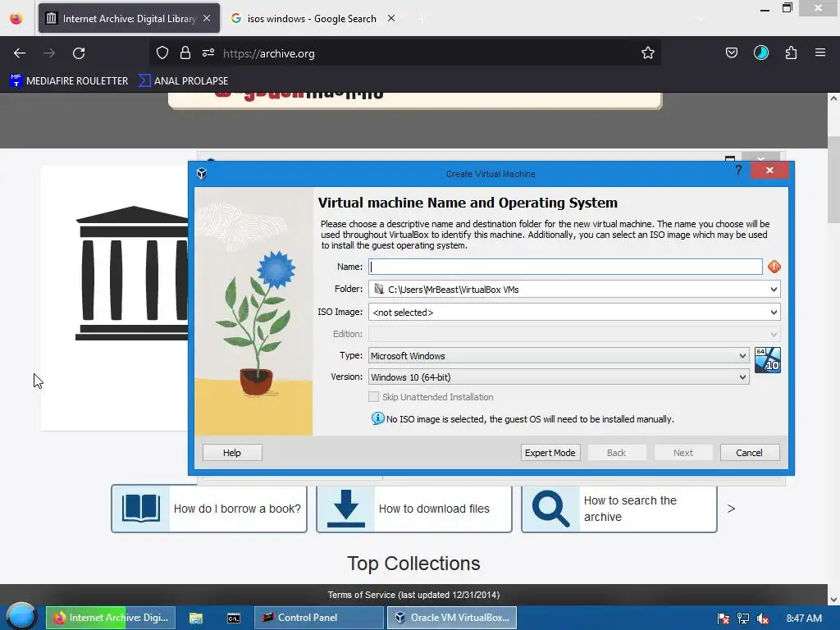Close the Internet Archive tab
Image resolution: width=840 pixels, height=630 pixels.
point(207,18)
